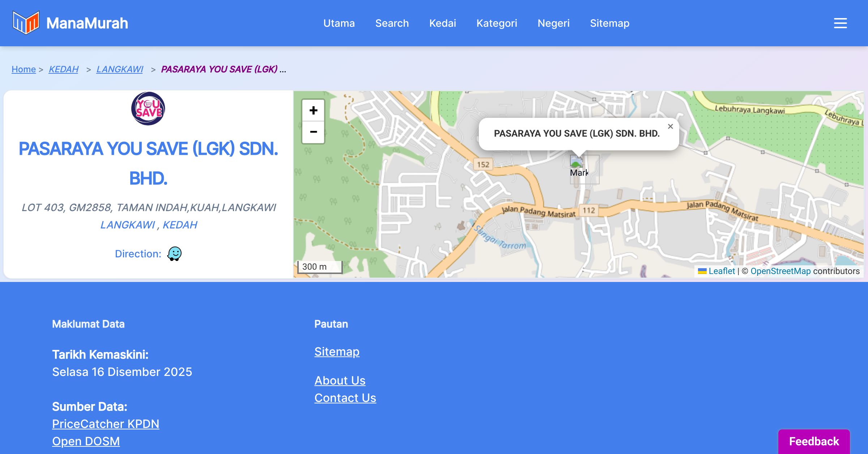This screenshot has width=868, height=454.
Task: Click the You Save store logo
Action: [148, 108]
